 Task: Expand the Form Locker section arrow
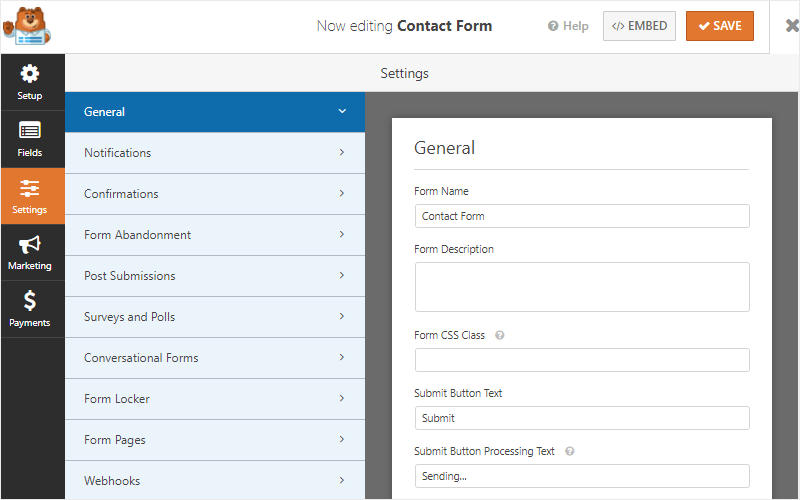342,398
